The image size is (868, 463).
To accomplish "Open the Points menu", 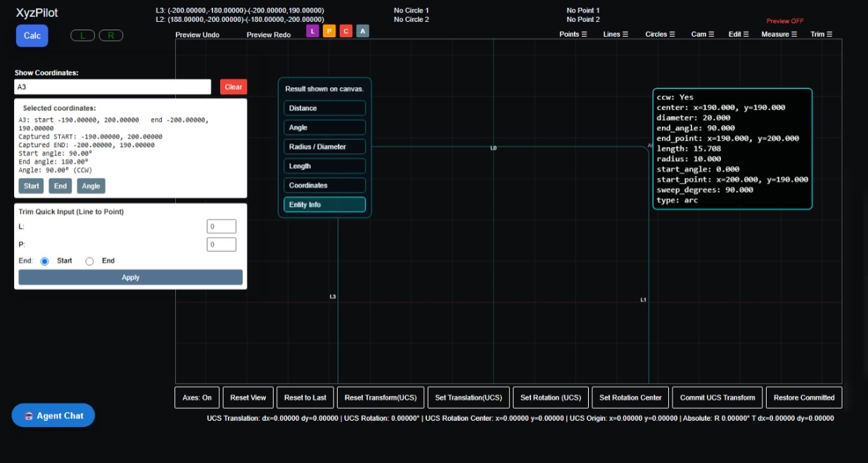I will [573, 34].
